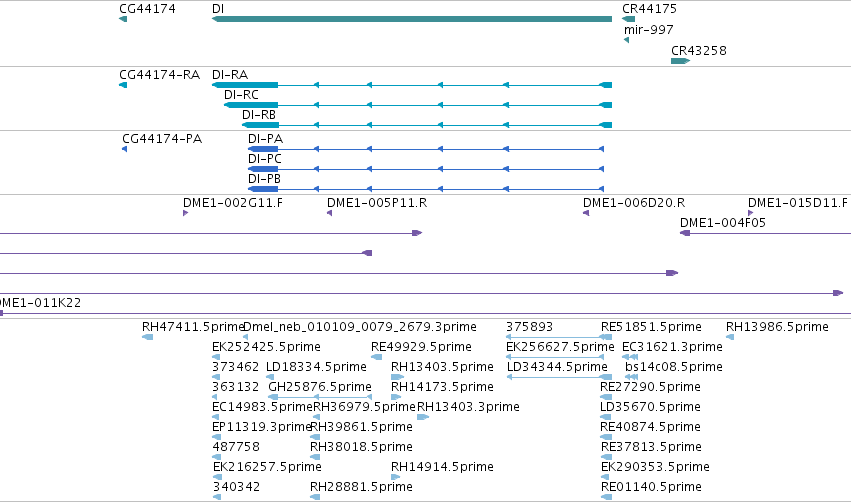Click the RE37813.5prime label
The image size is (851, 502).
click(651, 447)
